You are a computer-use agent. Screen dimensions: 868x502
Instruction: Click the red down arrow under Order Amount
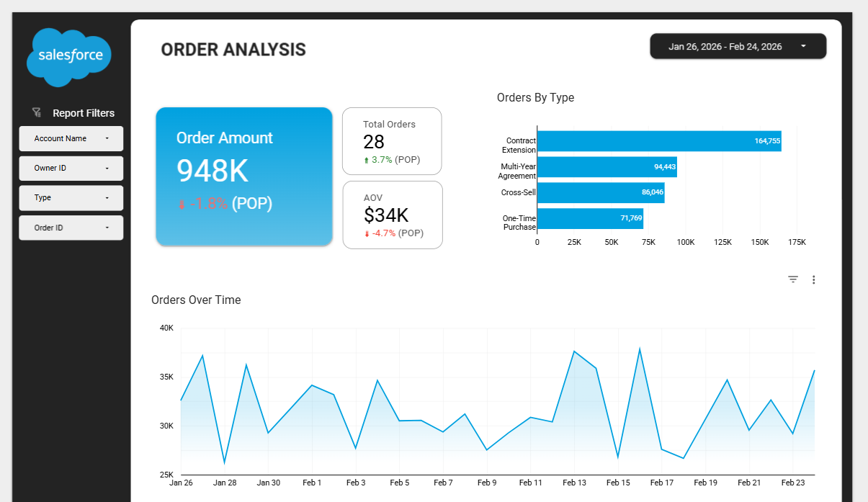pos(182,205)
